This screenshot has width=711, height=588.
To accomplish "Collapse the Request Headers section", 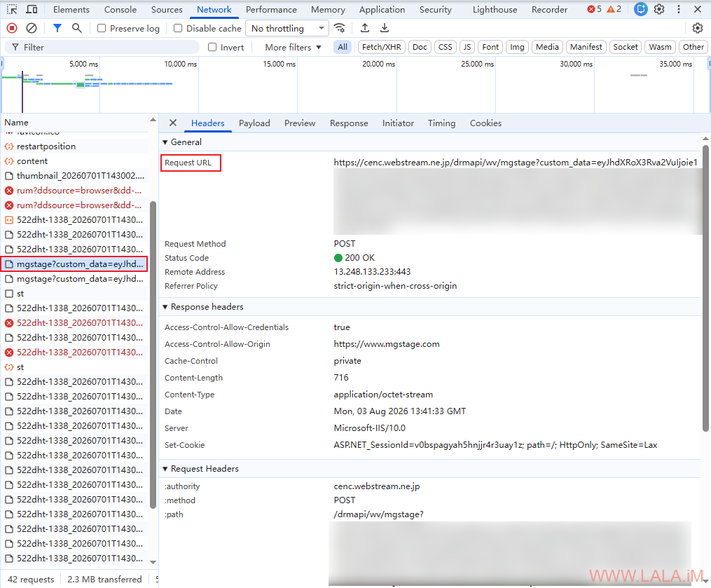I will point(165,469).
